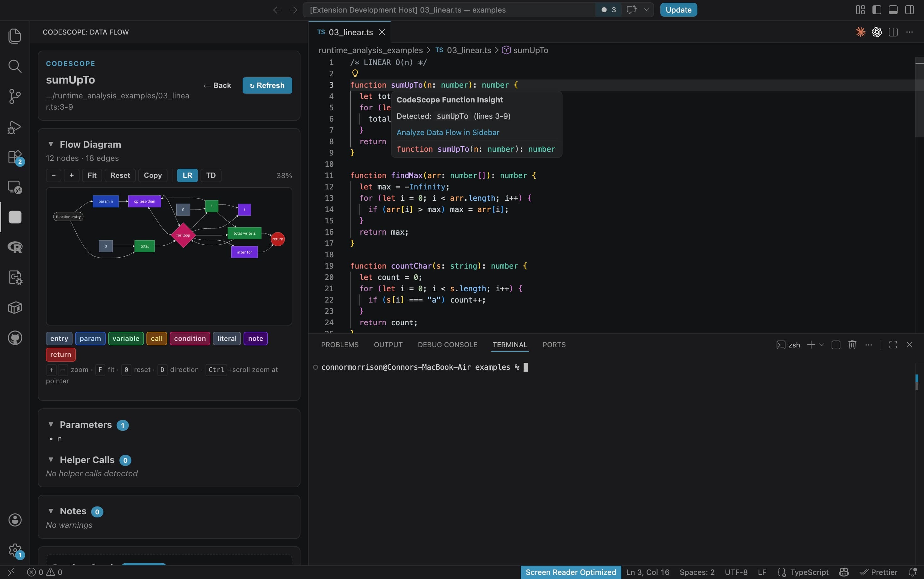Open the Source Control view
Viewport: 924px width, 579px height.
coord(14,96)
